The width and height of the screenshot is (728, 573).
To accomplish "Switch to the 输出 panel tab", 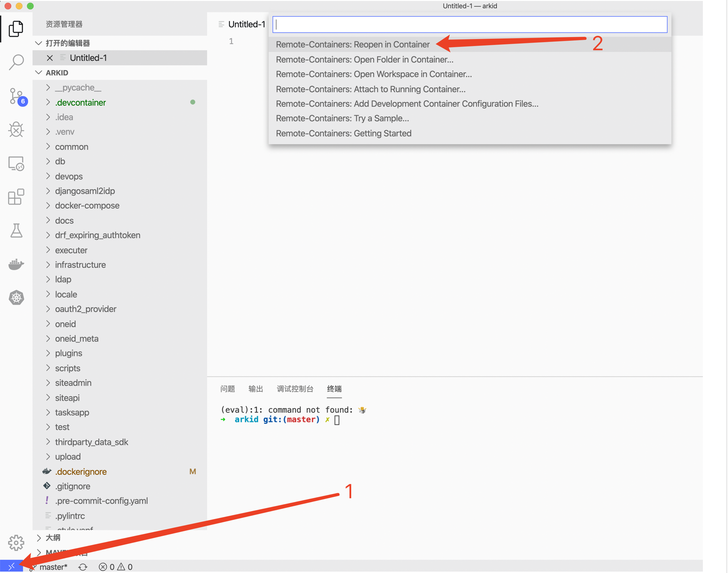I will (x=256, y=389).
